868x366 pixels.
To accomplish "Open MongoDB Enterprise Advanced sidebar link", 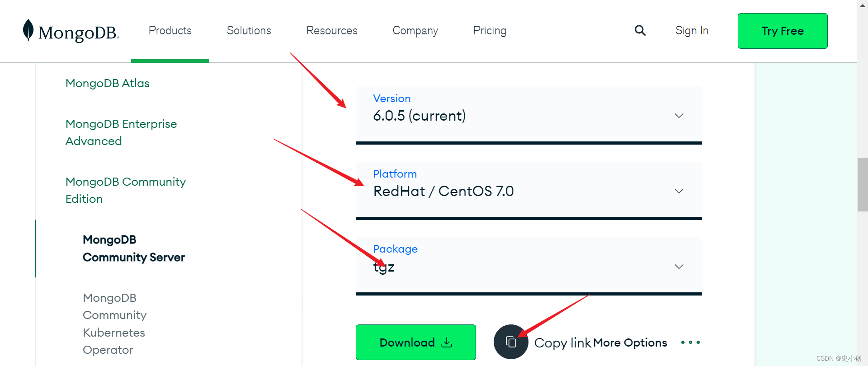I will 121,132.
